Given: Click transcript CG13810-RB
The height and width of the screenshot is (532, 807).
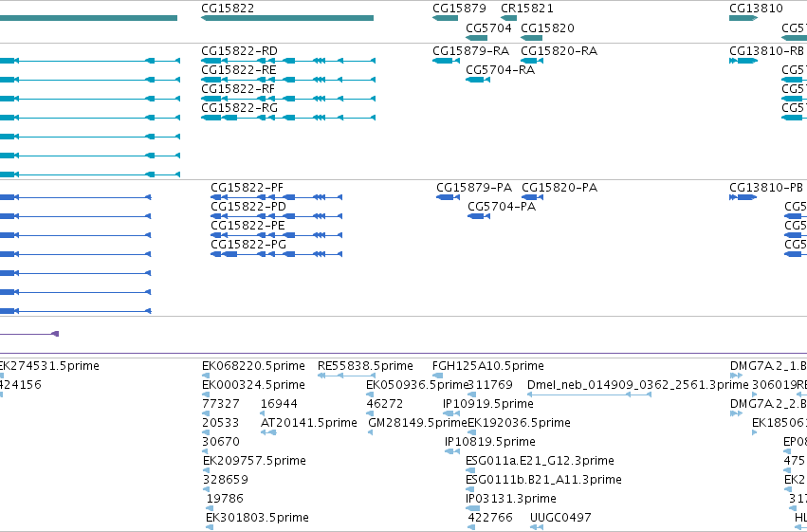Looking at the screenshot, I should pyautogui.click(x=743, y=61).
